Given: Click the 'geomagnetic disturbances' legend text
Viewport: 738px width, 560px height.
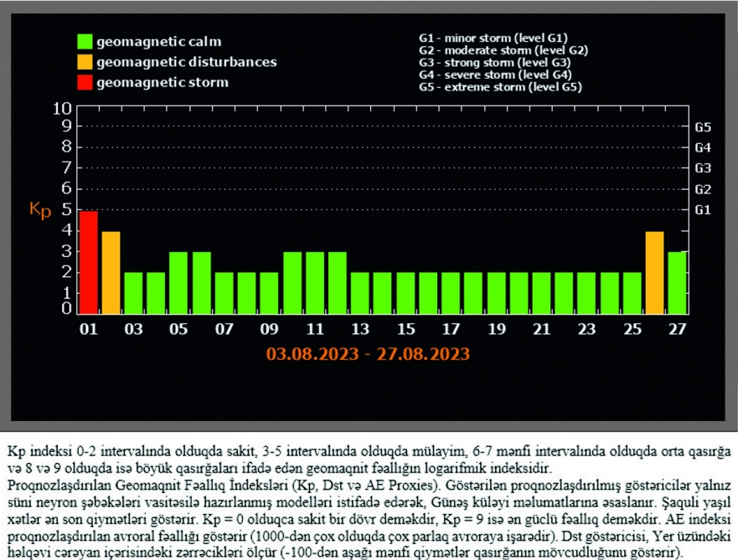Looking at the screenshot, I should 186,62.
